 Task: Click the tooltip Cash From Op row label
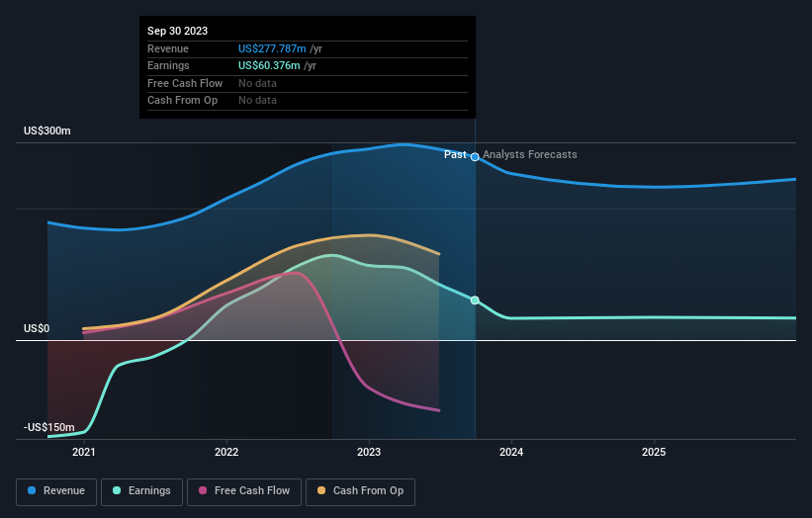(x=182, y=101)
